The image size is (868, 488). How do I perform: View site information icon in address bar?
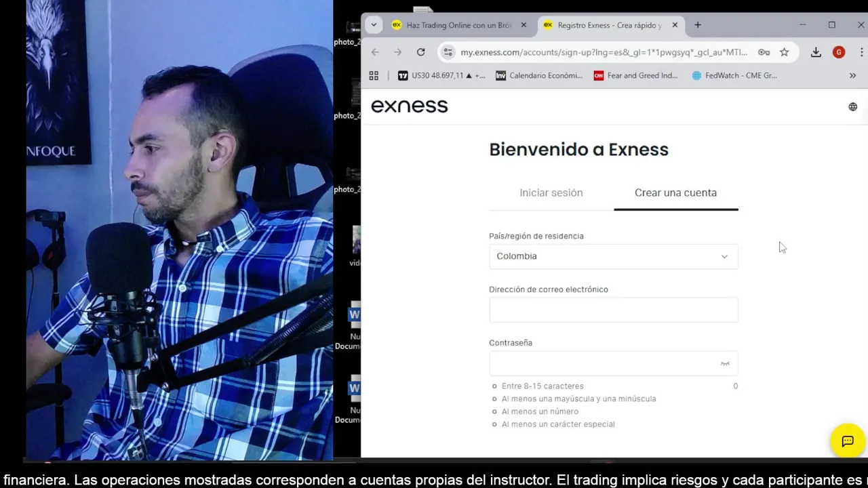(448, 52)
